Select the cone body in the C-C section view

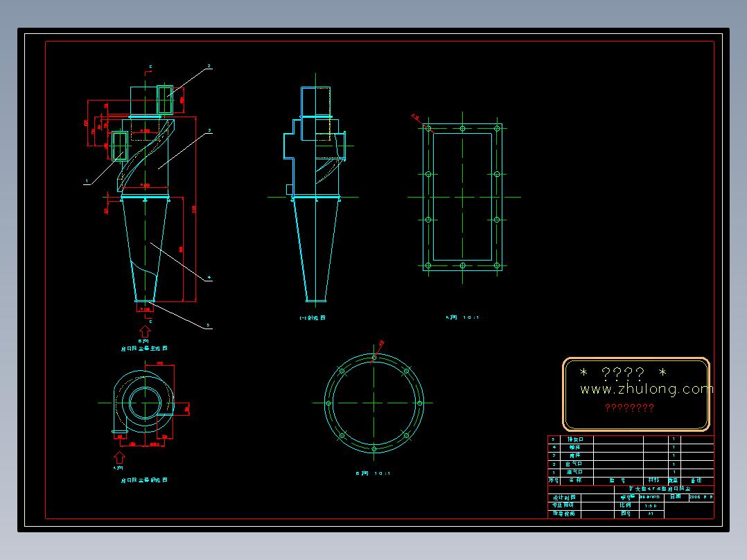[316, 250]
